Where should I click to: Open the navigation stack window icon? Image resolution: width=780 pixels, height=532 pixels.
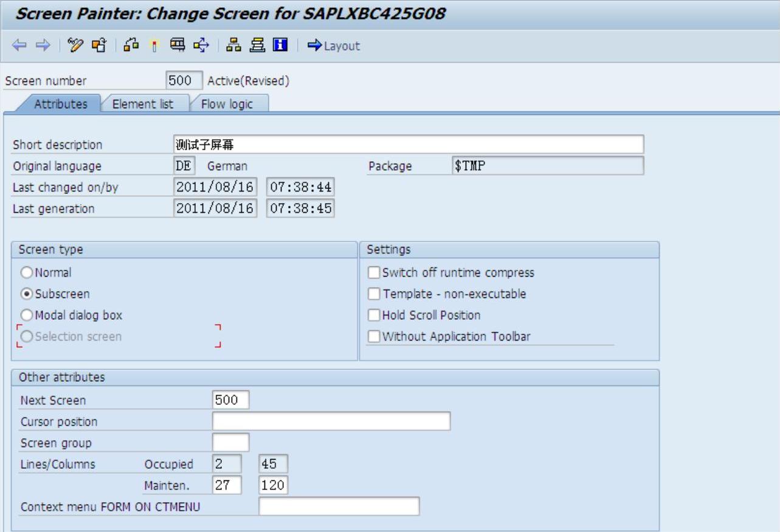[x=257, y=46]
